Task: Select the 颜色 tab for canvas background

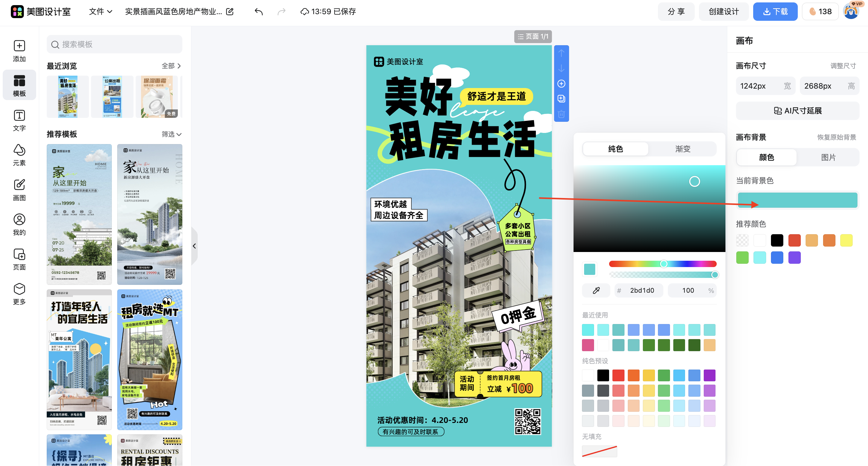Action: (x=766, y=157)
